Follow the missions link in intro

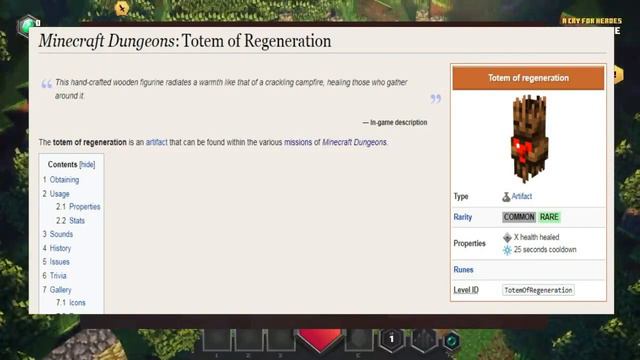[x=298, y=142]
